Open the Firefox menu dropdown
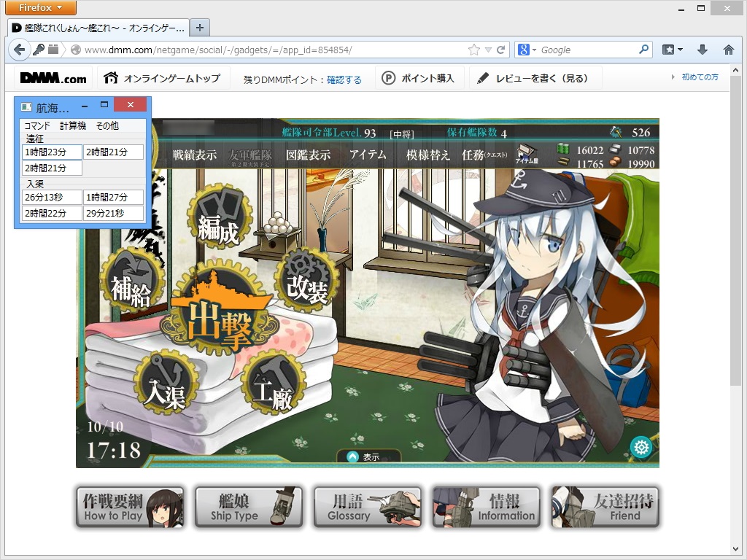The width and height of the screenshot is (747, 560). [41, 7]
